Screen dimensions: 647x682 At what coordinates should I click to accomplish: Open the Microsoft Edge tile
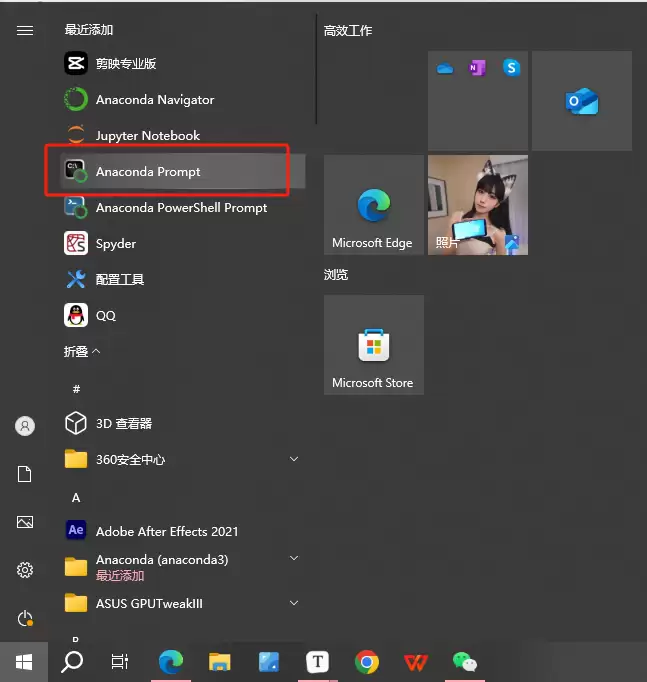pyautogui.click(x=374, y=205)
